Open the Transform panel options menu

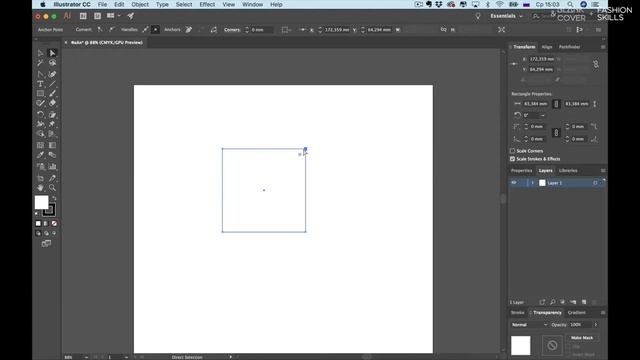point(603,47)
